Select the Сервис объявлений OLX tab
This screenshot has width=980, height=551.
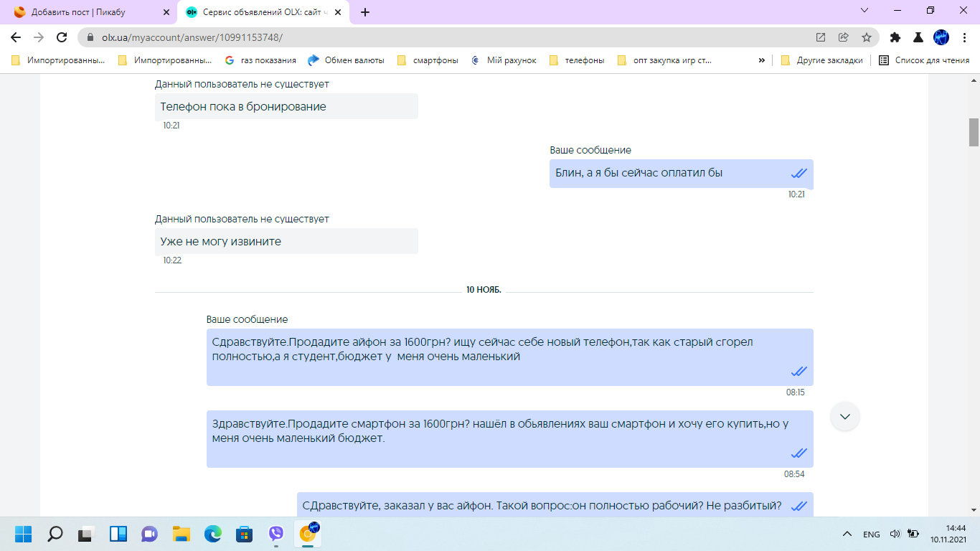click(x=264, y=12)
